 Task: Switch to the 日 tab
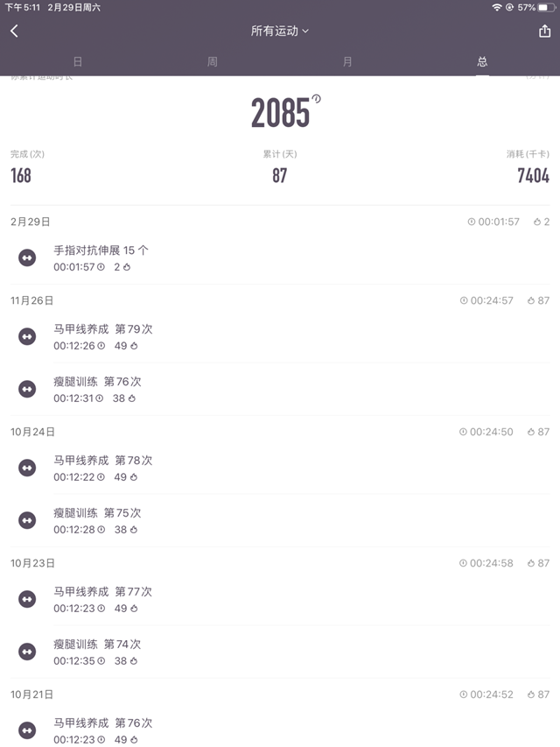(x=78, y=61)
